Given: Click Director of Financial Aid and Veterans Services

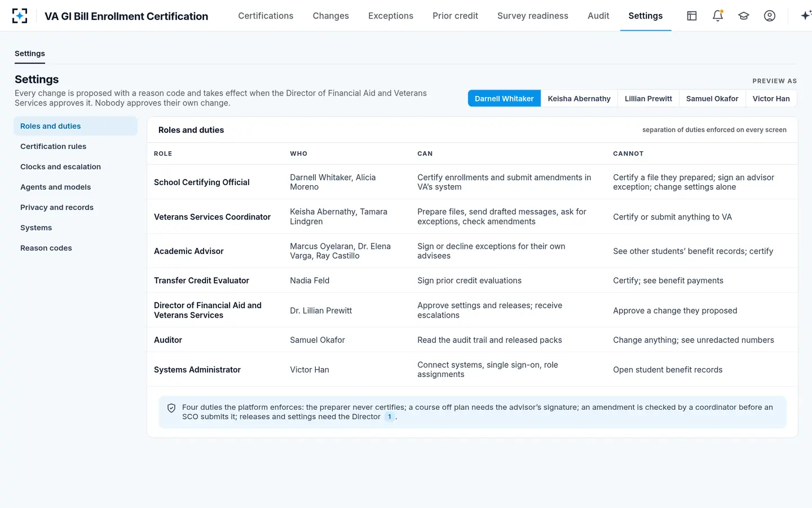Looking at the screenshot, I should point(208,310).
